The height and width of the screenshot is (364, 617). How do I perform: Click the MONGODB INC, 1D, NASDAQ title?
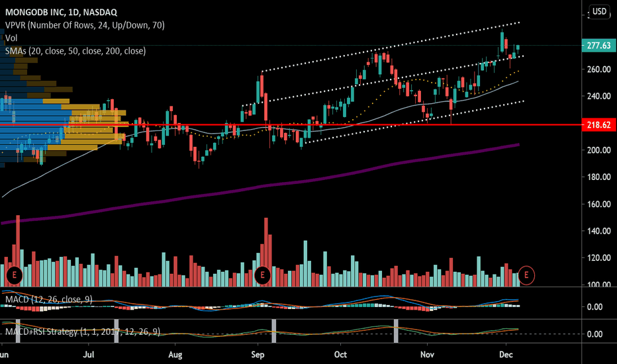pos(61,12)
